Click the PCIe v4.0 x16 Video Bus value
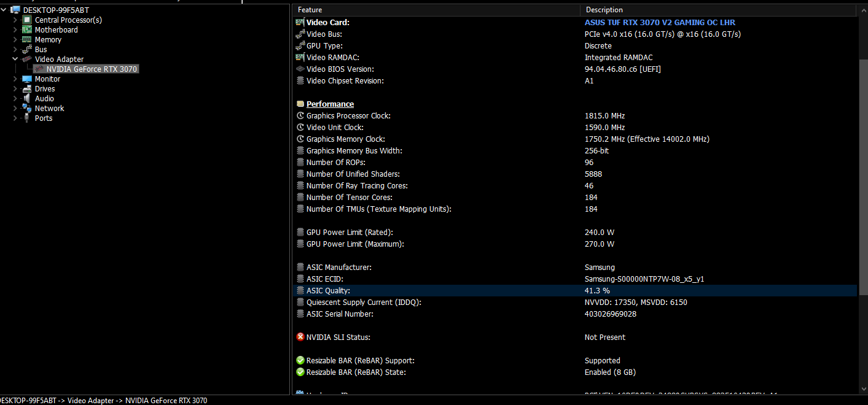 pos(663,34)
